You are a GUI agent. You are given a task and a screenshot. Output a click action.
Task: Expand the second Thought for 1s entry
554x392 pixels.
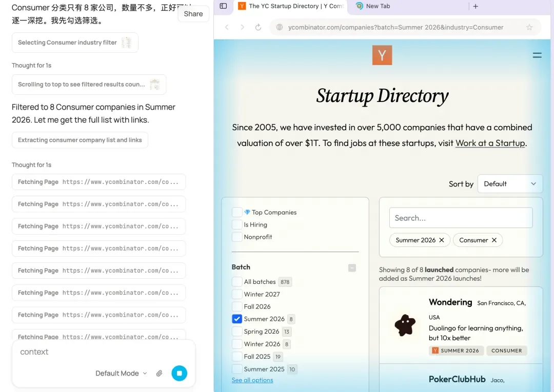coord(31,165)
